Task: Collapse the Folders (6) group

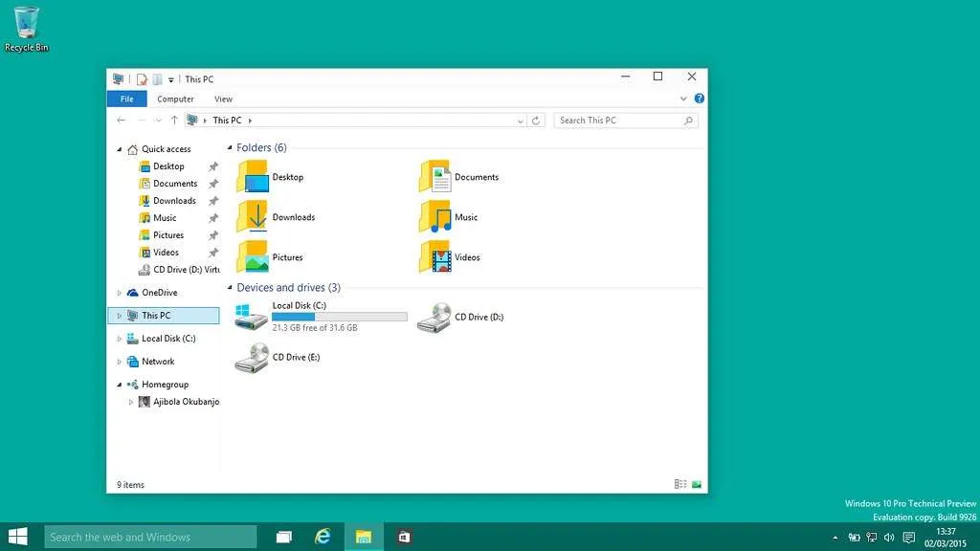Action: point(230,148)
